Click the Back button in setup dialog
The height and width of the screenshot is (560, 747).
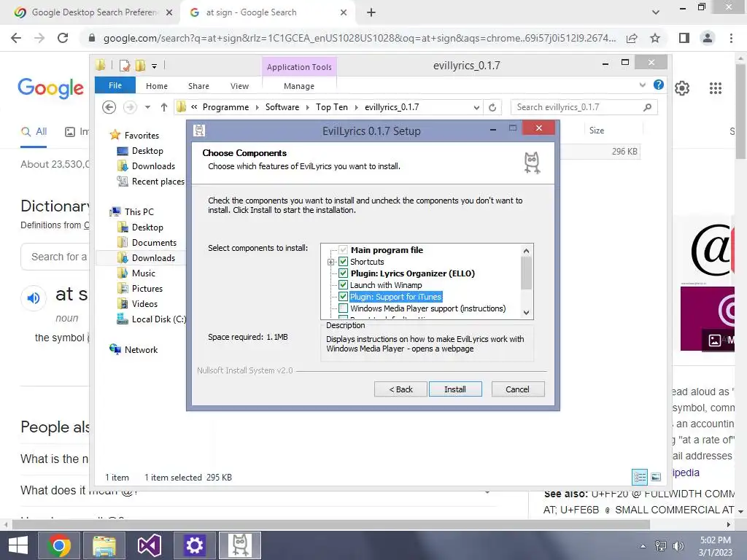[400, 389]
